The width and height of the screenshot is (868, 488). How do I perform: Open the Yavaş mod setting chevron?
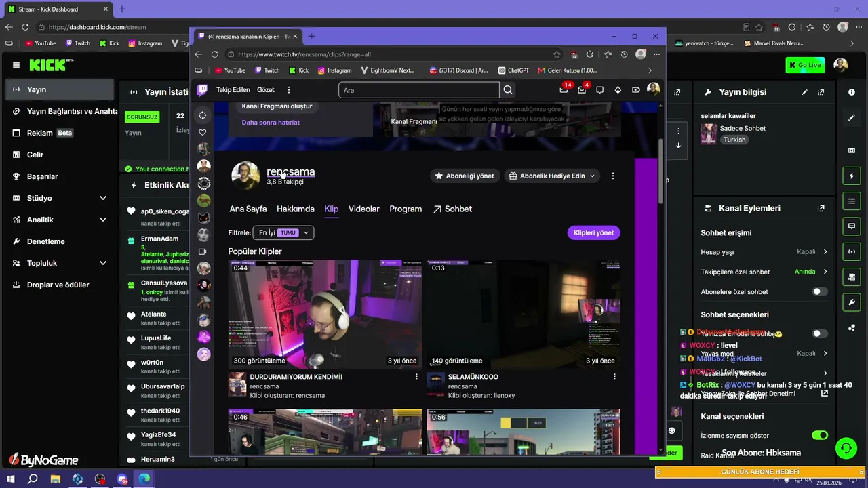pos(825,354)
